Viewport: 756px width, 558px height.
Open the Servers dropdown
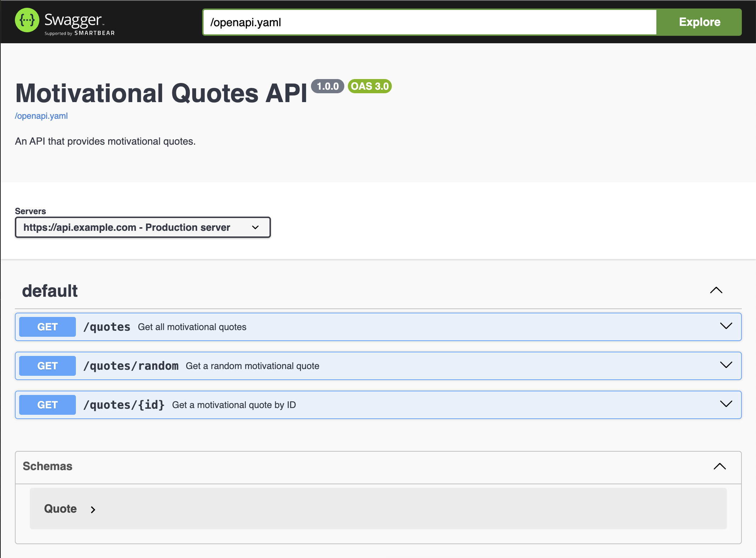point(143,227)
